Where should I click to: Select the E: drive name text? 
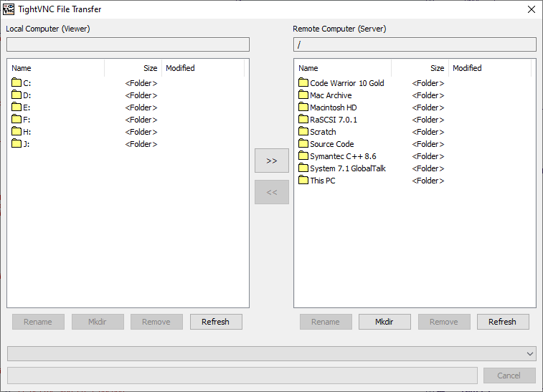pyautogui.click(x=27, y=107)
